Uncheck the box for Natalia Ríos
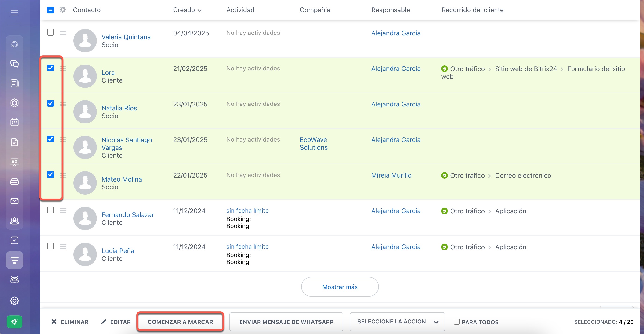Image resolution: width=644 pixels, height=334 pixels. pos(51,103)
